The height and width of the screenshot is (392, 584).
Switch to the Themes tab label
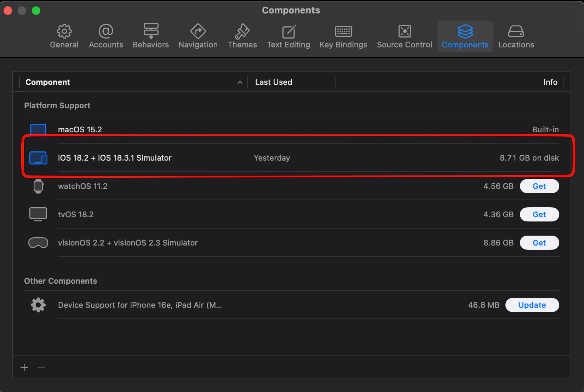click(x=242, y=45)
